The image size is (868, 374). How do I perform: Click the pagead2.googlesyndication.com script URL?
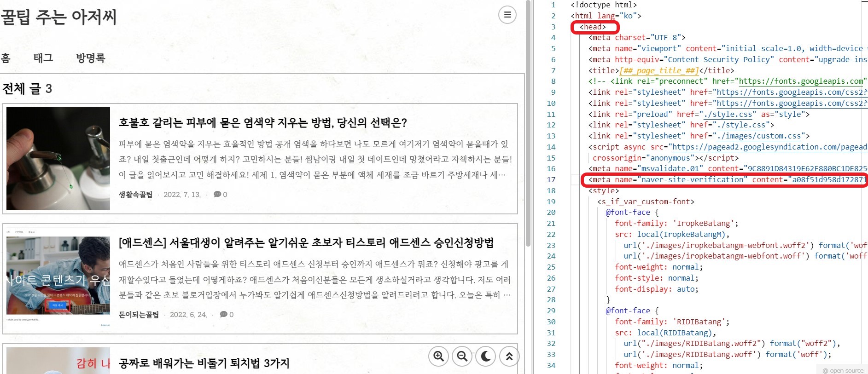[770, 147]
